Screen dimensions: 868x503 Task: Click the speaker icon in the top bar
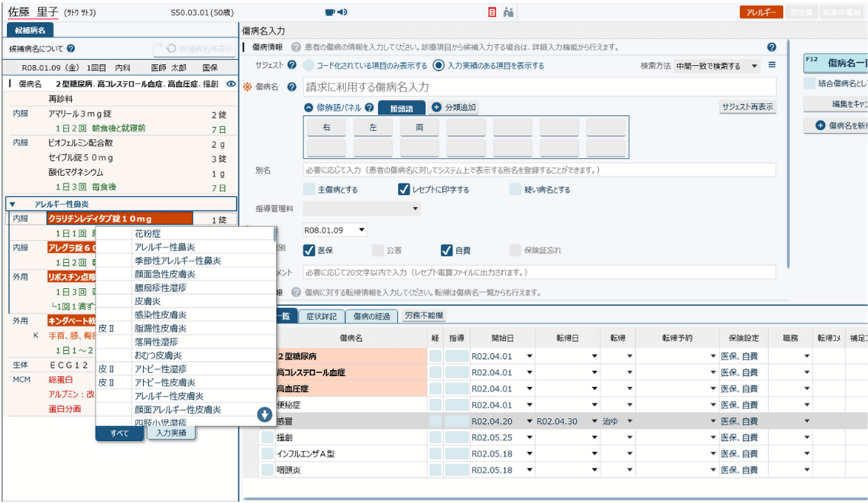coord(342,12)
